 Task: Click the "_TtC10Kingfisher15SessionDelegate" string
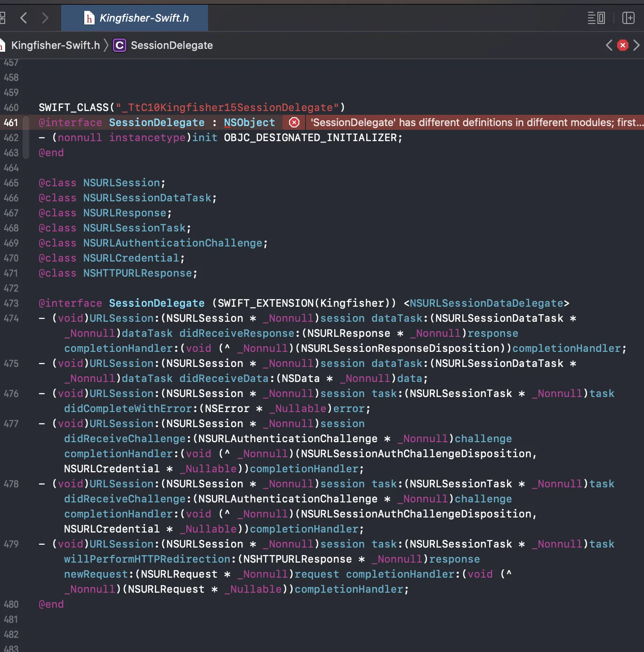point(227,108)
